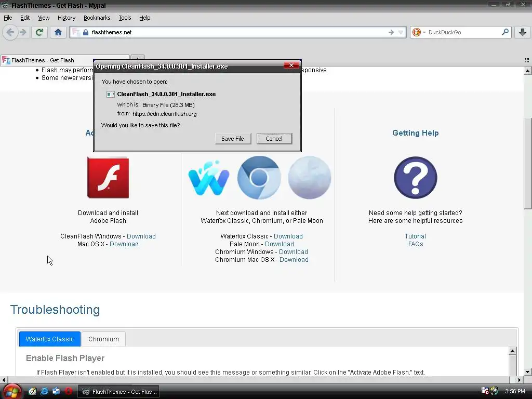Launch the red Opera quick launch icon
532x399 pixels.
tap(68, 391)
